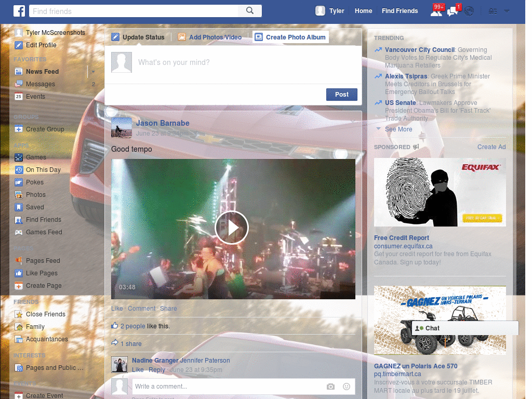The width and height of the screenshot is (532, 399).
Task: Open the notifications globe icon
Action: [x=468, y=10]
